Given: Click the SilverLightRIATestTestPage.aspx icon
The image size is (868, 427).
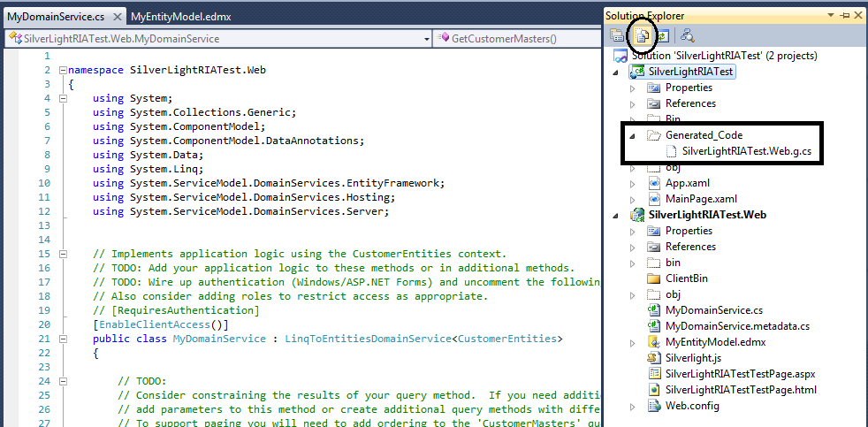Looking at the screenshot, I should coord(654,373).
